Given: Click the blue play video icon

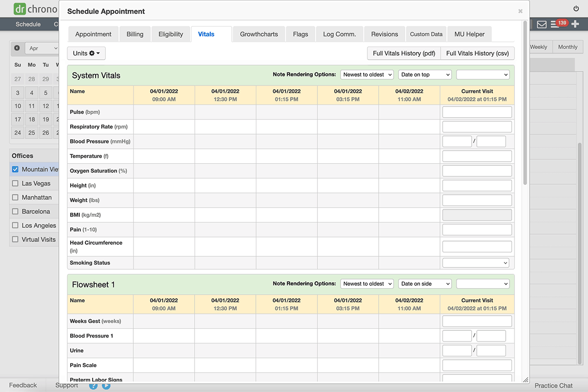Looking at the screenshot, I should pyautogui.click(x=106, y=386).
